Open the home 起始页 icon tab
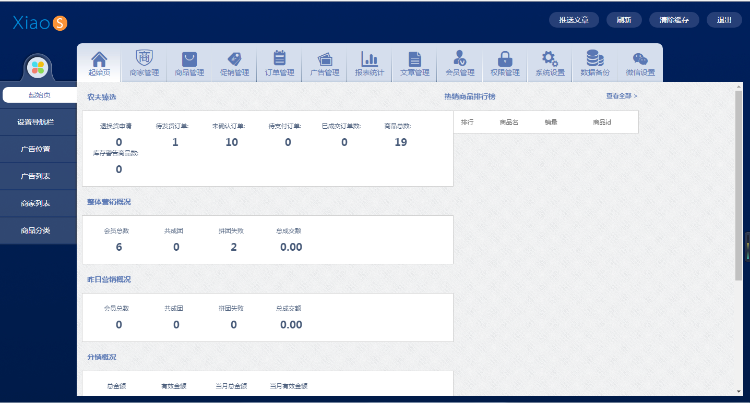The image size is (750, 403). coord(99,62)
